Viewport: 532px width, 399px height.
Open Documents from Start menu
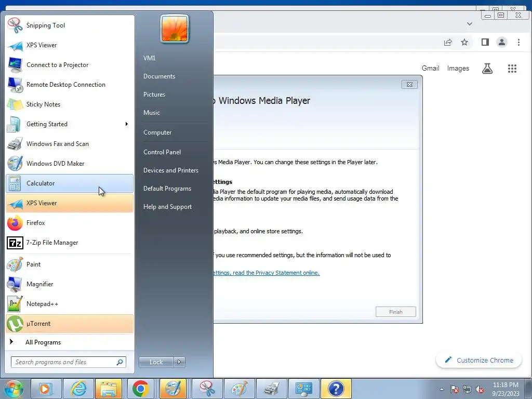(x=159, y=76)
